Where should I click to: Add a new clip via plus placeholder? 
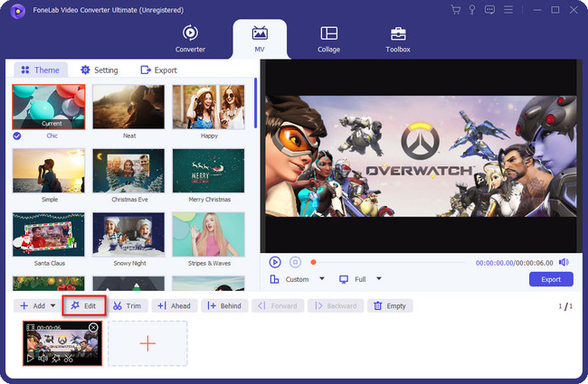click(147, 343)
